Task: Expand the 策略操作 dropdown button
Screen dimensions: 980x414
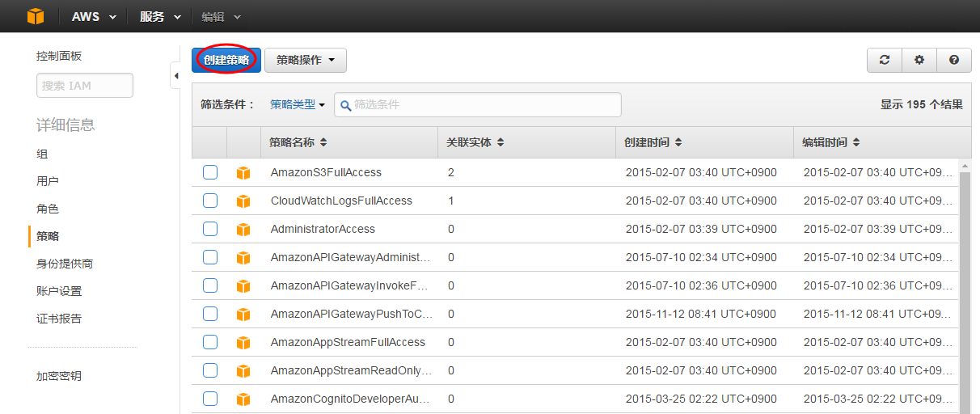Action: pos(306,60)
